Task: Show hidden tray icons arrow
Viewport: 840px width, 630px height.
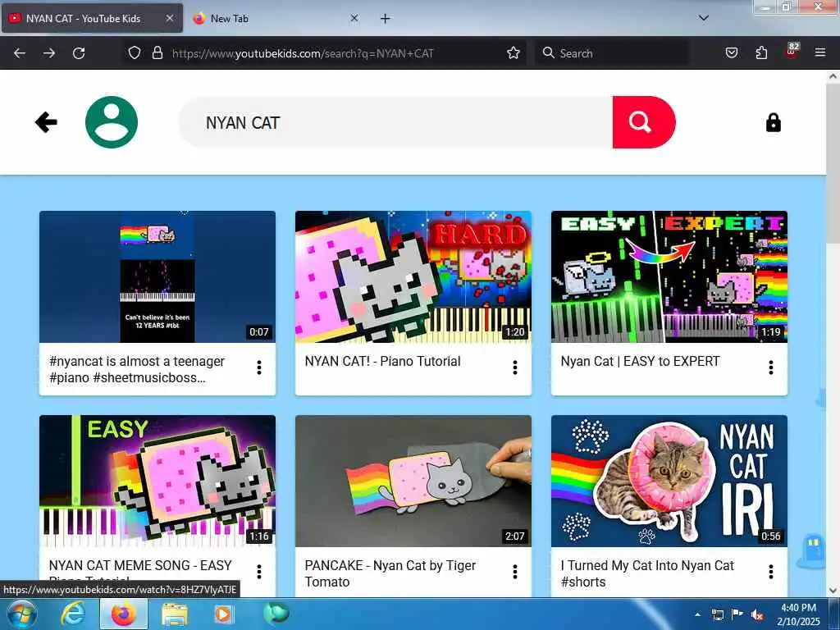Action: click(x=697, y=614)
